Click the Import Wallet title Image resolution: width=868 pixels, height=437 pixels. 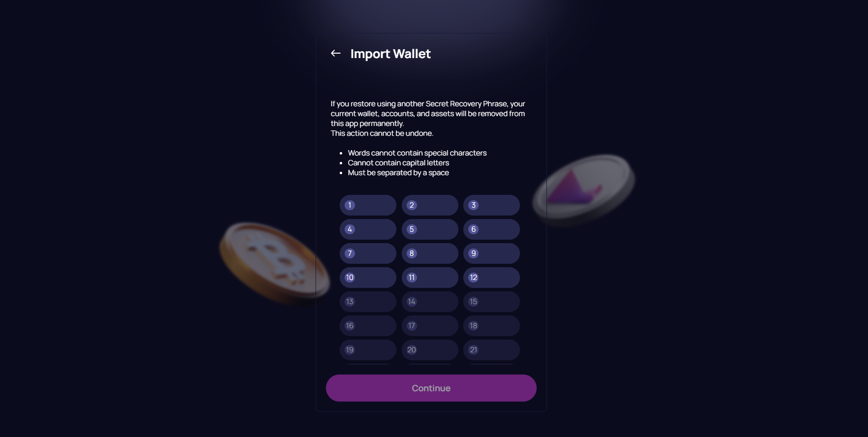(x=390, y=54)
